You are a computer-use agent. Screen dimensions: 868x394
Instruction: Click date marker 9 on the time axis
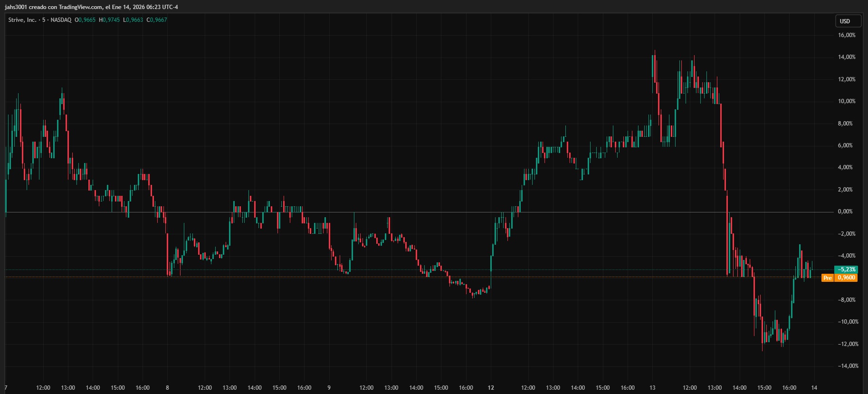pos(329,388)
